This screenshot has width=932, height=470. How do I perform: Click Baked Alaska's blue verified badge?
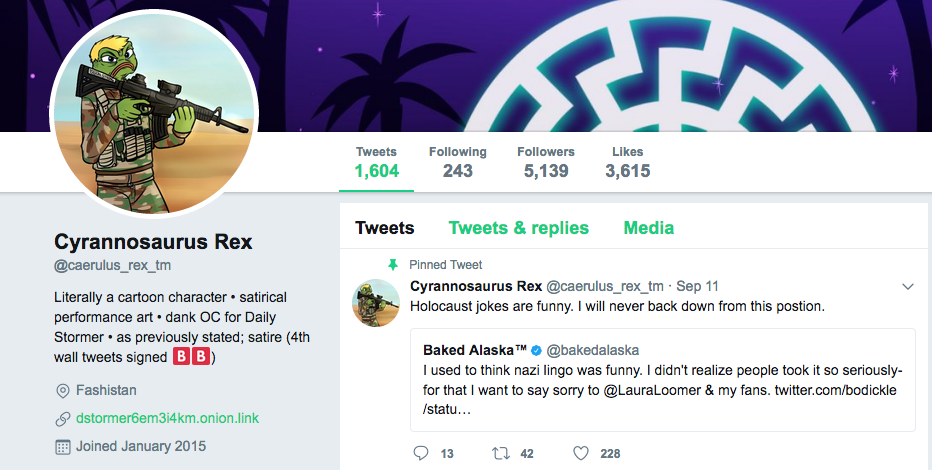tap(537, 350)
